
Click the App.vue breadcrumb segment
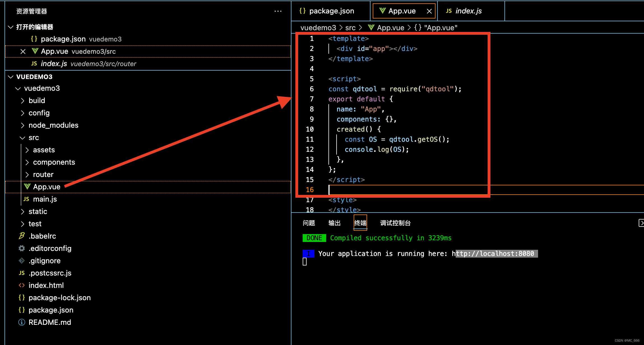(386, 28)
